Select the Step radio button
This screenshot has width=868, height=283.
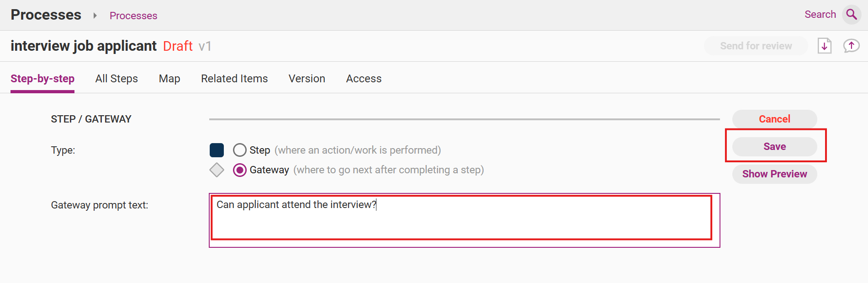tap(240, 150)
